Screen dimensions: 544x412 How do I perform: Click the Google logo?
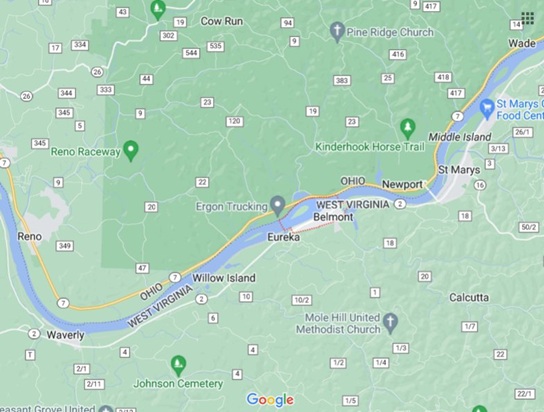(x=270, y=400)
